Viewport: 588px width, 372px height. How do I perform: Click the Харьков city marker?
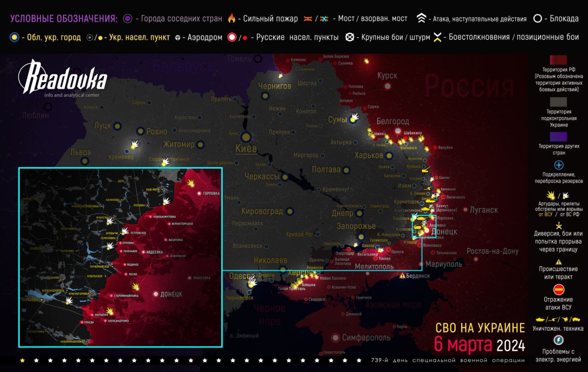(x=390, y=156)
